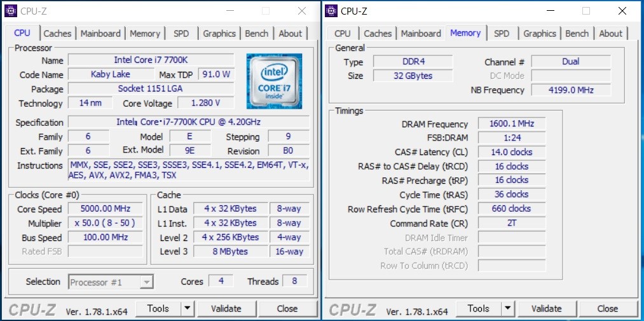Click the Cycle Time tRAS value 36 clocks

[x=512, y=194]
